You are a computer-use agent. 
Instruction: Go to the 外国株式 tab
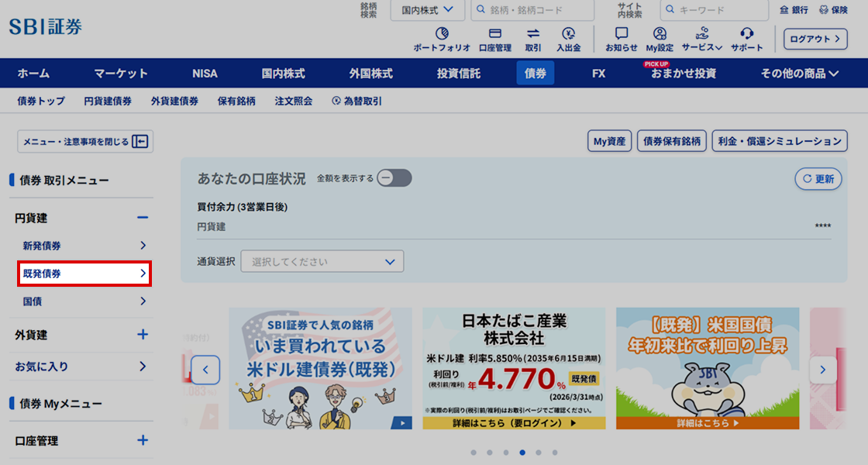(x=371, y=73)
